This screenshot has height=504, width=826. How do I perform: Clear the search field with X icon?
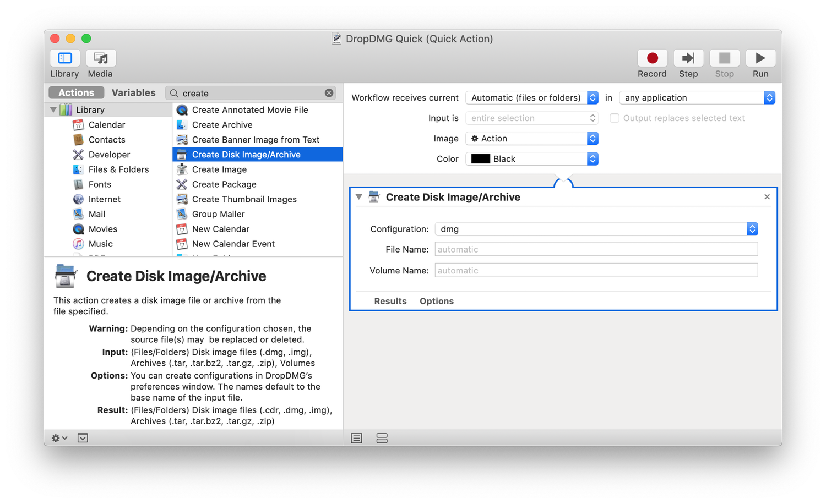coord(329,93)
